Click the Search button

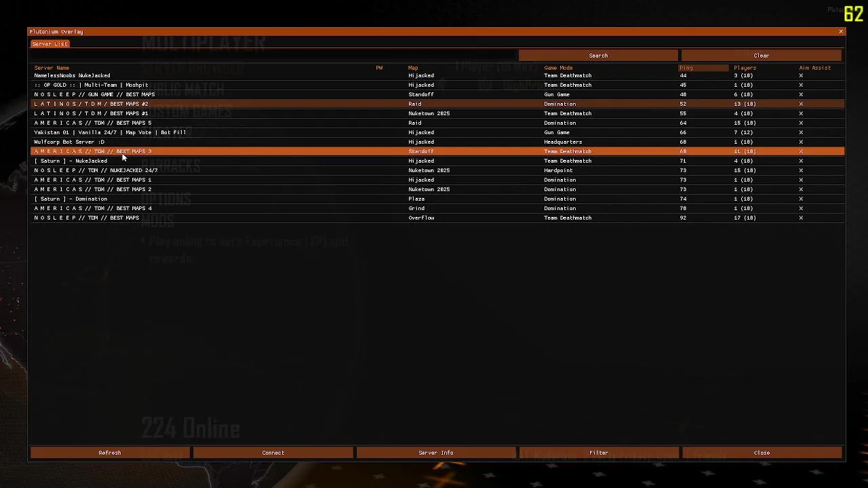598,56
